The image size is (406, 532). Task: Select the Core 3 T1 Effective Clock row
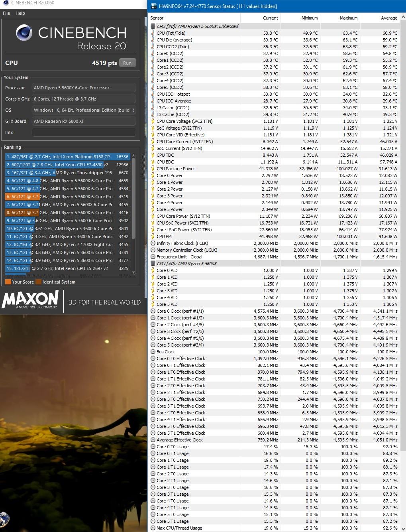point(274,406)
